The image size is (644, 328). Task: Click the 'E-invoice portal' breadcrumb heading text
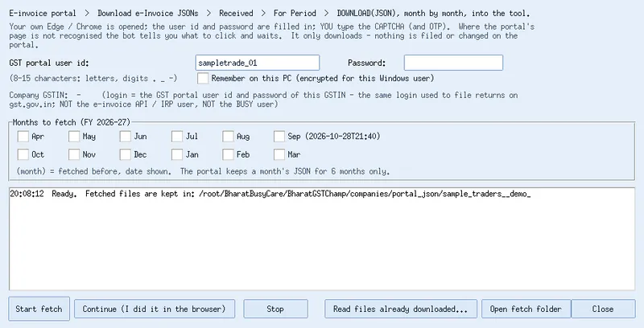43,14
